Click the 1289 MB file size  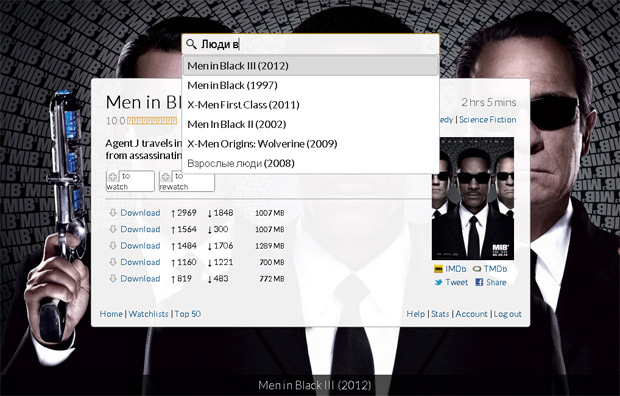click(x=270, y=246)
